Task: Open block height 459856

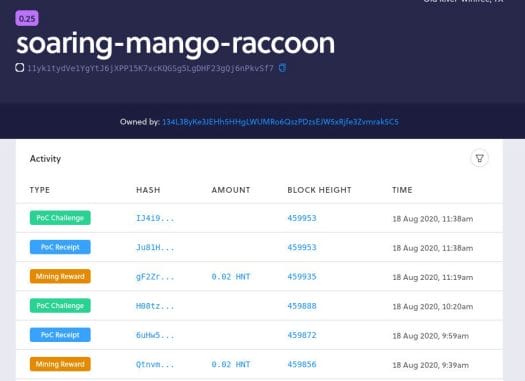Action: [x=302, y=364]
